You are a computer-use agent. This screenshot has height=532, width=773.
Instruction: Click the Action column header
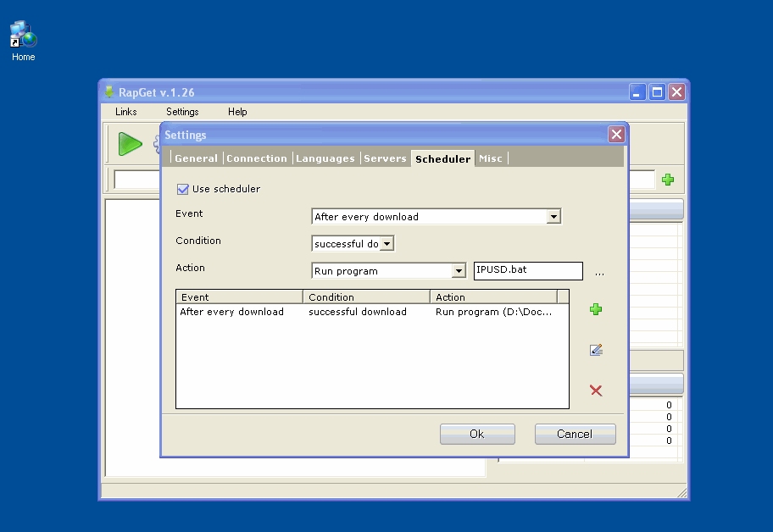tap(494, 297)
